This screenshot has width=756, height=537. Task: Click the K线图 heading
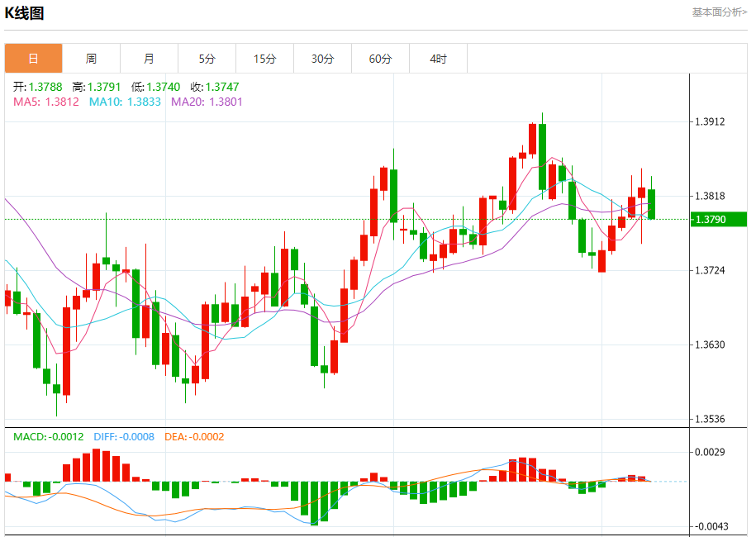(x=24, y=13)
